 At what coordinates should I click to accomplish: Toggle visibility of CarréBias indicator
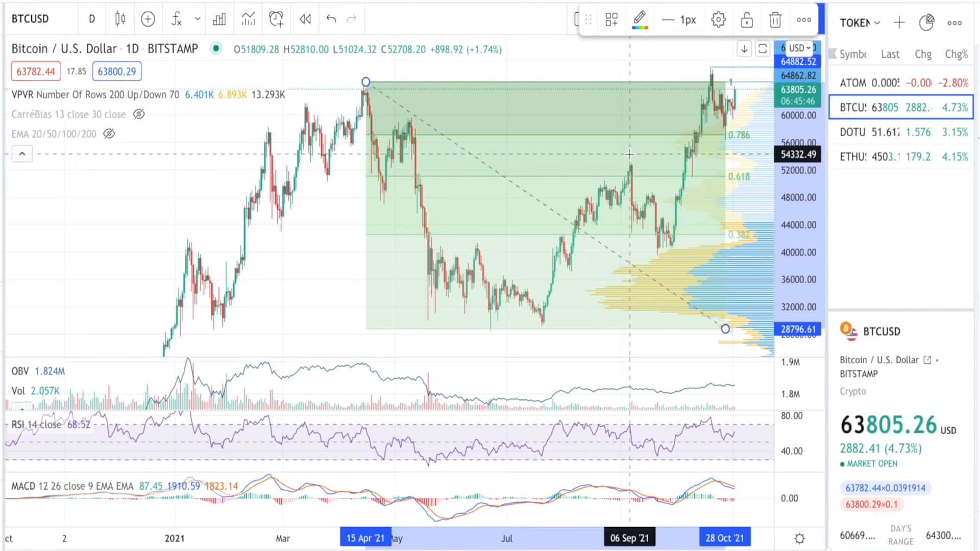tap(139, 114)
